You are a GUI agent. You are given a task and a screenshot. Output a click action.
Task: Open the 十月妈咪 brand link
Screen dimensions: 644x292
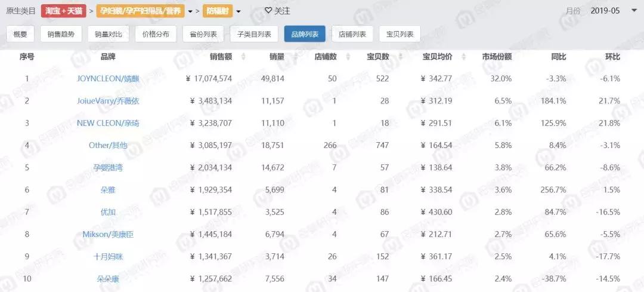tap(108, 256)
